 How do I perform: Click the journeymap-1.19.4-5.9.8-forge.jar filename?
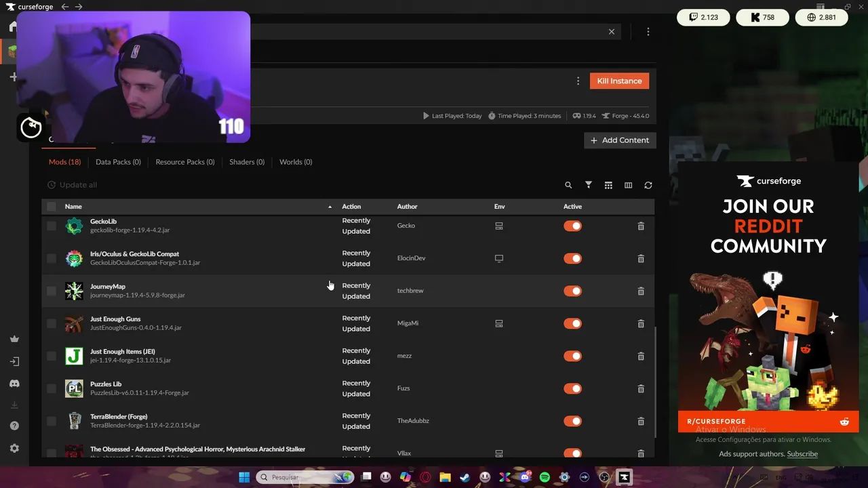tap(138, 296)
